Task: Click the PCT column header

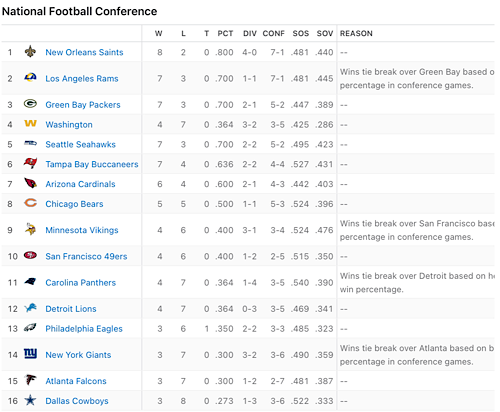Action: coord(225,34)
